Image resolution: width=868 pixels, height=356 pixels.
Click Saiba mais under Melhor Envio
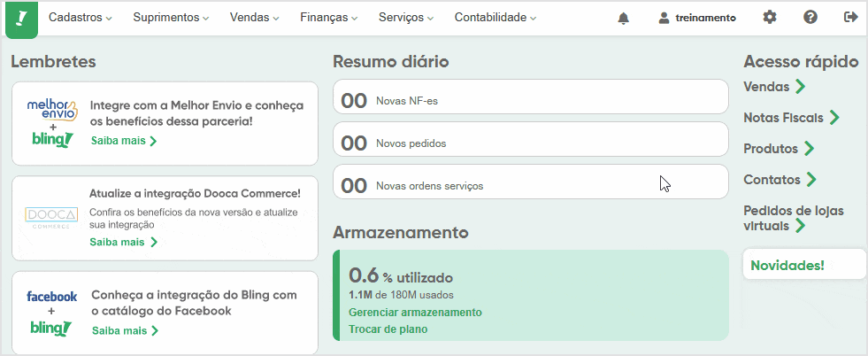point(123,141)
